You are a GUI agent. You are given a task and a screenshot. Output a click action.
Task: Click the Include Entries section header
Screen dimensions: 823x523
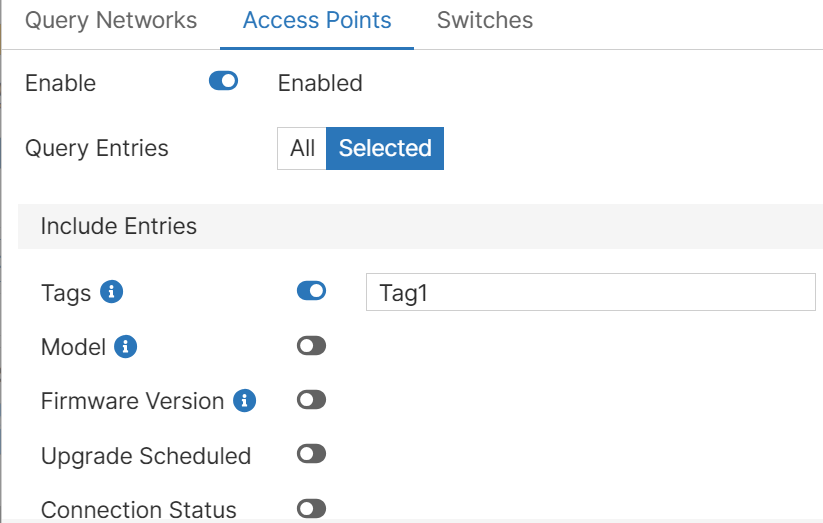tap(119, 226)
